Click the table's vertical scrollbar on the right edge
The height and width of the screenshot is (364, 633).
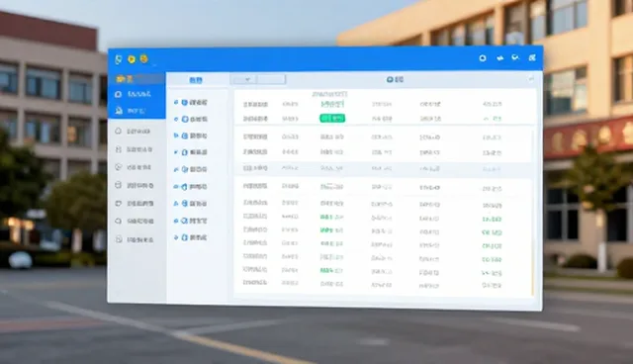pyautogui.click(x=532, y=212)
